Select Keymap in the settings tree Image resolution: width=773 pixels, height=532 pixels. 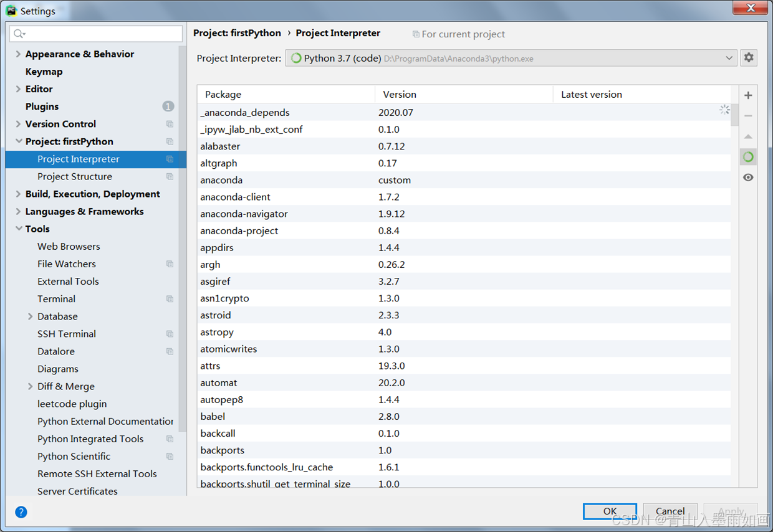click(x=44, y=72)
